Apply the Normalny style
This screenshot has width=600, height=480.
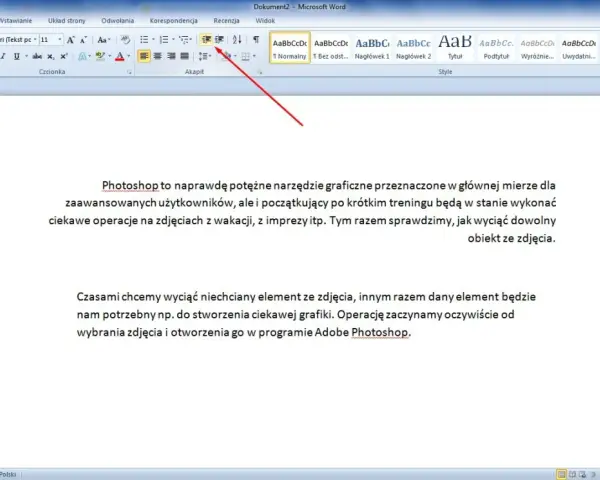(x=290, y=48)
